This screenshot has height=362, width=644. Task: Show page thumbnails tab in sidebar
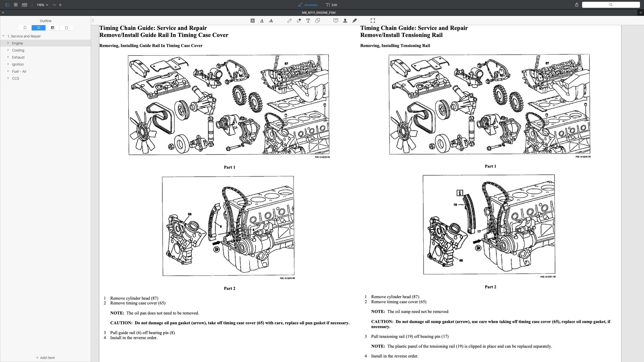(x=66, y=28)
